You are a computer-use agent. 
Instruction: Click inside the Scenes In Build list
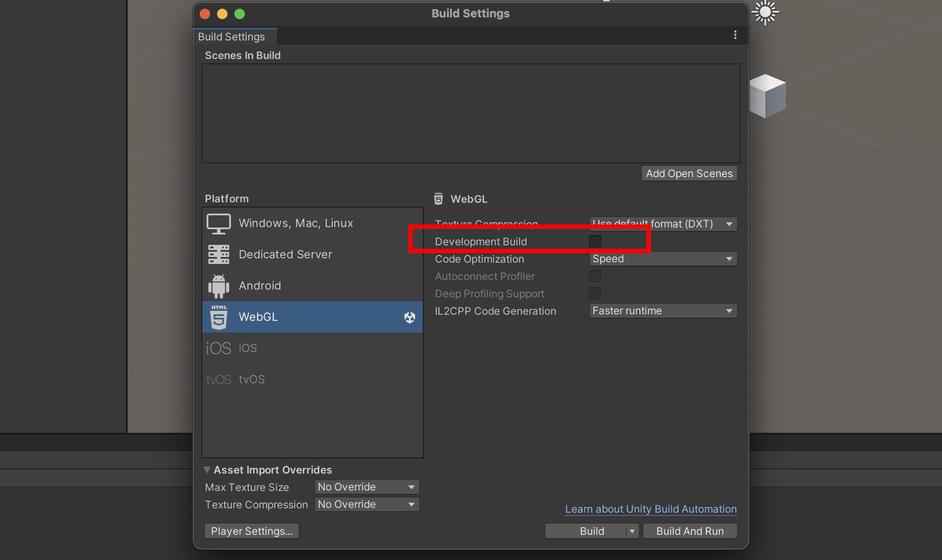pyautogui.click(x=471, y=113)
